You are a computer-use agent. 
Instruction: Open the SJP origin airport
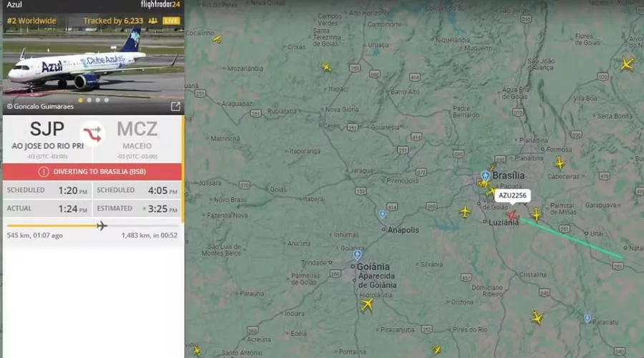point(47,129)
